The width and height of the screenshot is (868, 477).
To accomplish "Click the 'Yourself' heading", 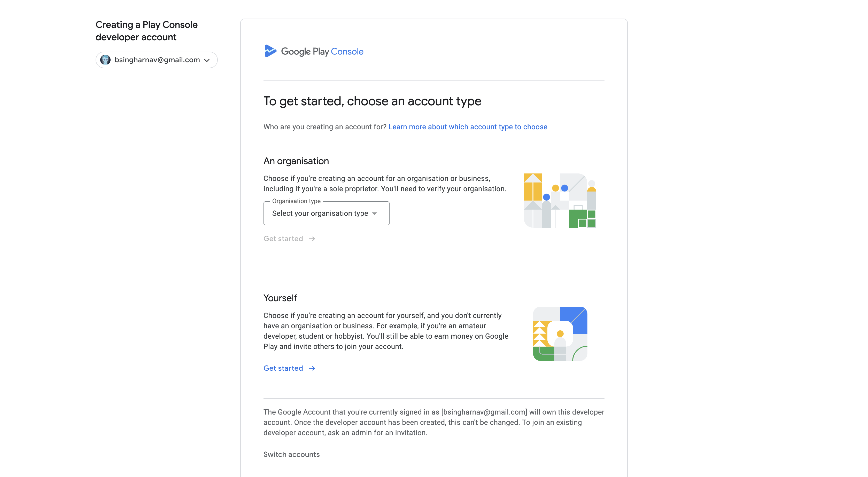I will 280,298.
